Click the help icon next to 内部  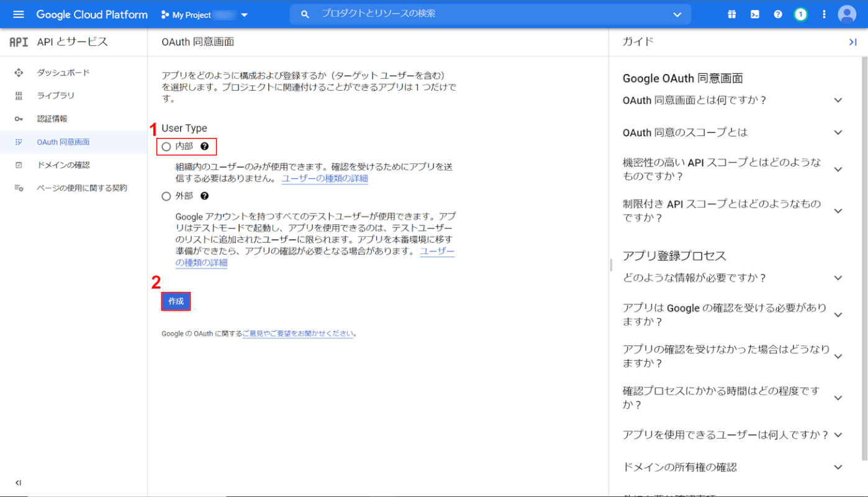tap(205, 147)
